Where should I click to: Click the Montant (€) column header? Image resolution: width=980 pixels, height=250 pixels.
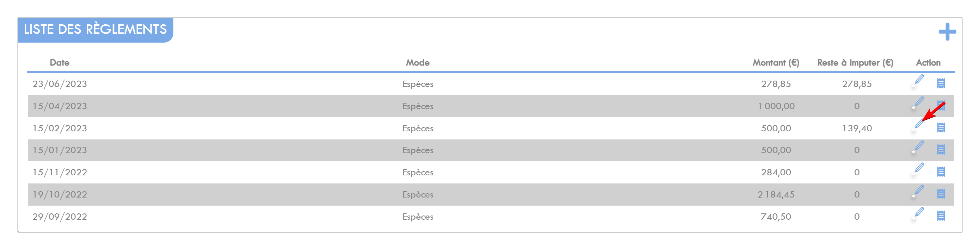click(776, 63)
